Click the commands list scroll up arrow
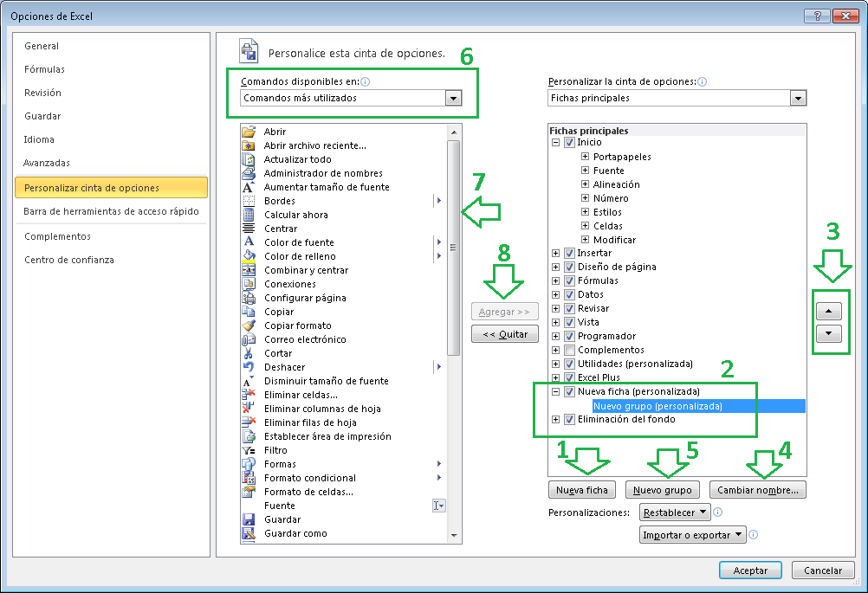868x593 pixels. point(454,132)
